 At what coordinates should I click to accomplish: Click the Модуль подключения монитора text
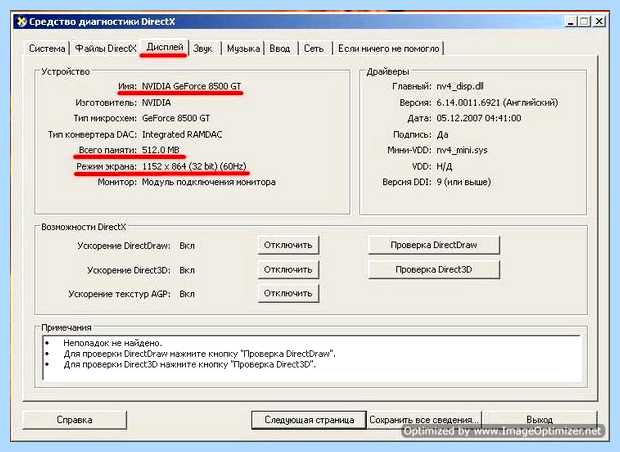[x=209, y=182]
